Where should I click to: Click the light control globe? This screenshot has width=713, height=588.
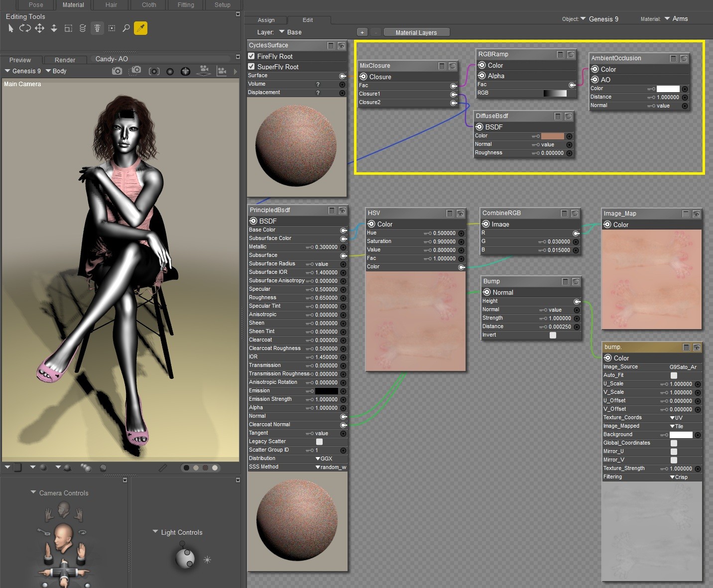(185, 558)
